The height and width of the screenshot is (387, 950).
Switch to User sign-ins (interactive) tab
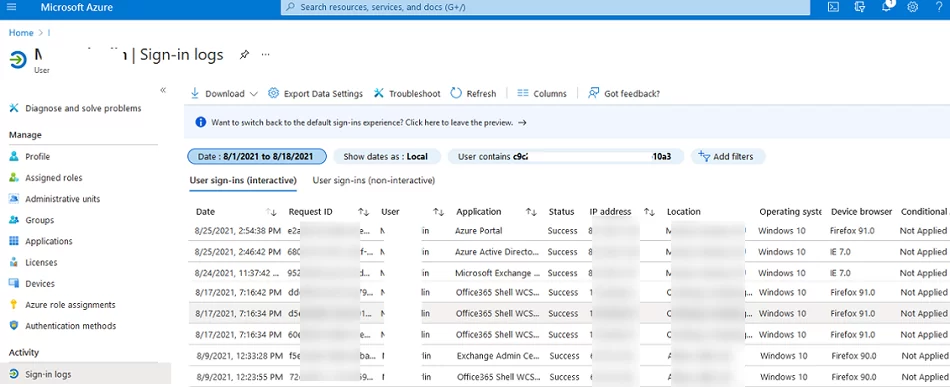tap(243, 180)
